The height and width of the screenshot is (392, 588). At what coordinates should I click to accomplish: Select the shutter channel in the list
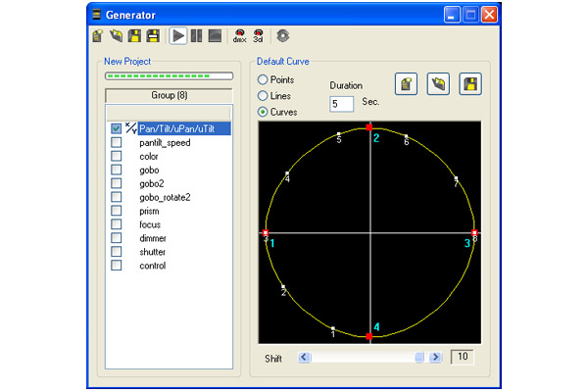153,252
